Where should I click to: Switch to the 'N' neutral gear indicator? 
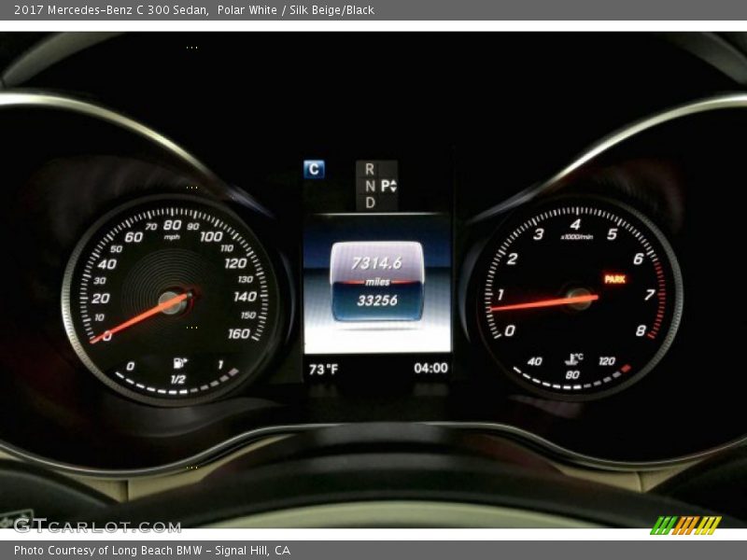[x=373, y=184]
